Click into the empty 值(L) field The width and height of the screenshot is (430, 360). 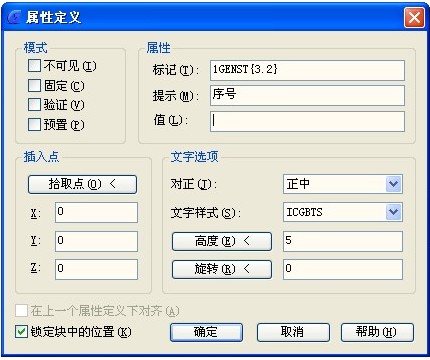[307, 121]
